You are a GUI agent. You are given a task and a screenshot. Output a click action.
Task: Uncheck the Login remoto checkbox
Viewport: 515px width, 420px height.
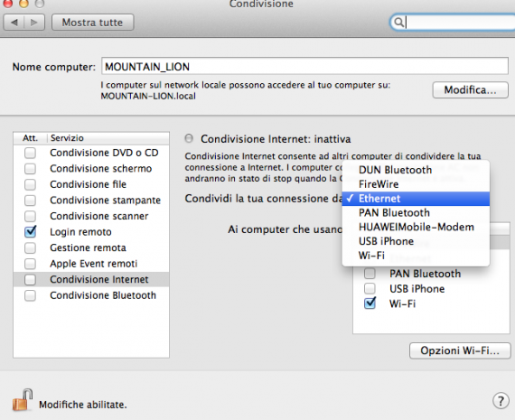[x=30, y=231]
